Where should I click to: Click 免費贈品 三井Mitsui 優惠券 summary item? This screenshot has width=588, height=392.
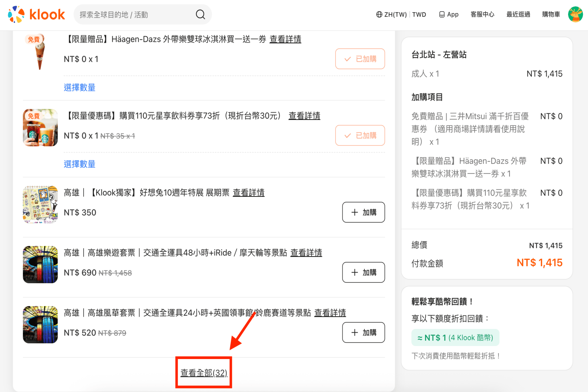470,129
